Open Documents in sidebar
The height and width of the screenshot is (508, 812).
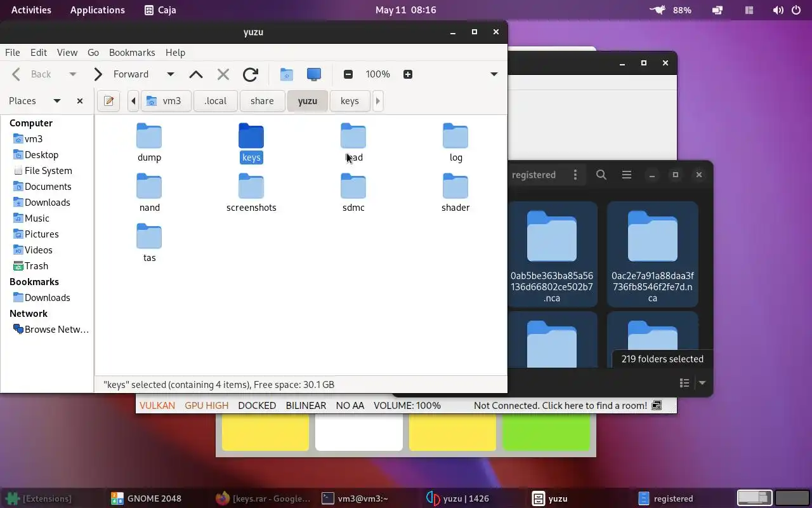(48, 187)
